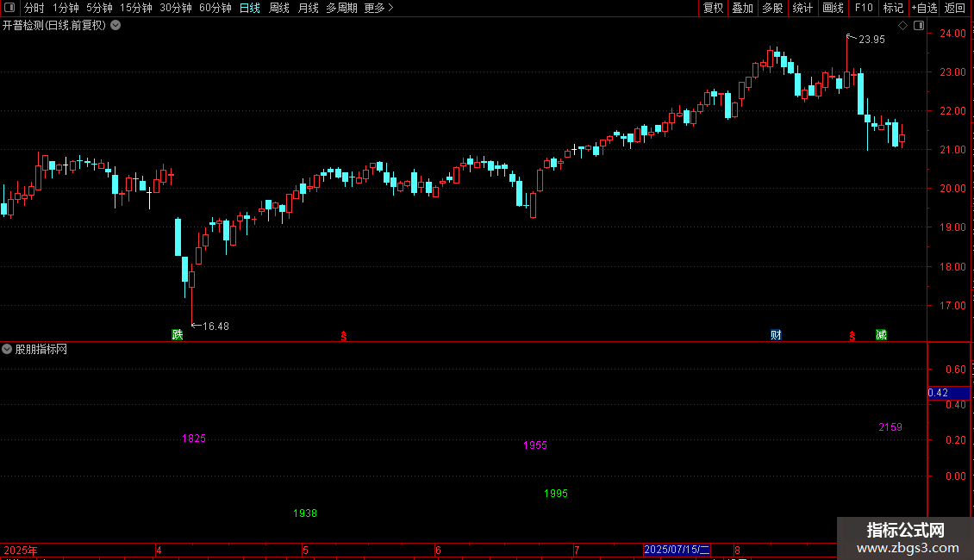Switch to 分时 intraday view

click(34, 8)
